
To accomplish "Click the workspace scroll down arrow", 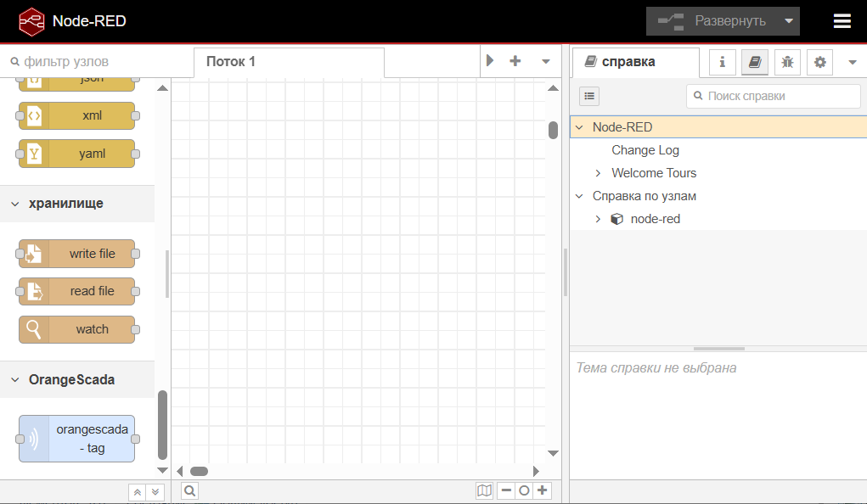I will tap(553, 453).
